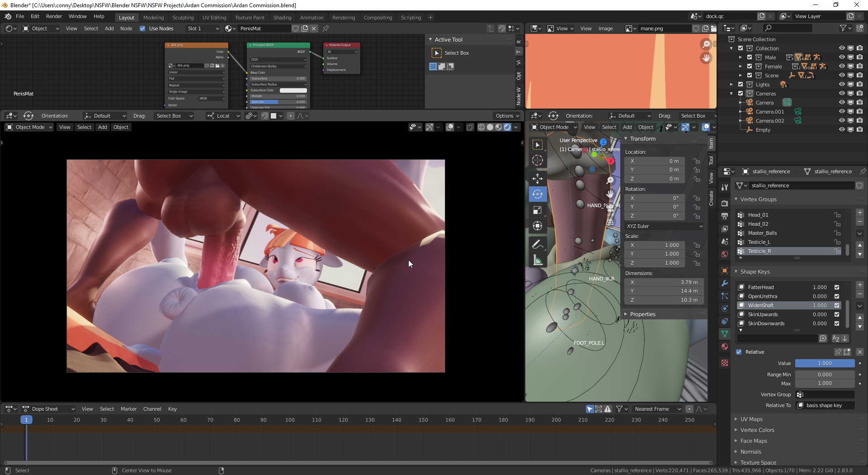Screen dimensions: 868x475
Task: Open the Nearest Frame snapping dropdown
Action: click(x=657, y=409)
